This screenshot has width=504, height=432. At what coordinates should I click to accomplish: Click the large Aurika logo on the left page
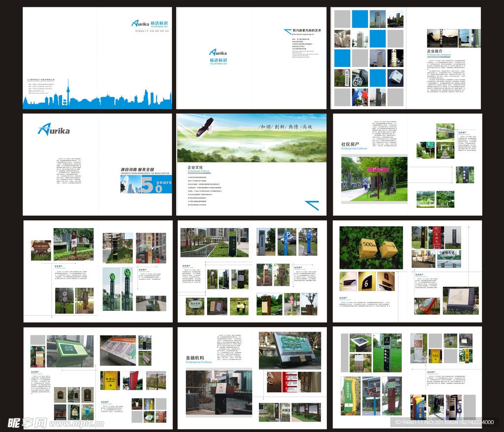tap(54, 130)
